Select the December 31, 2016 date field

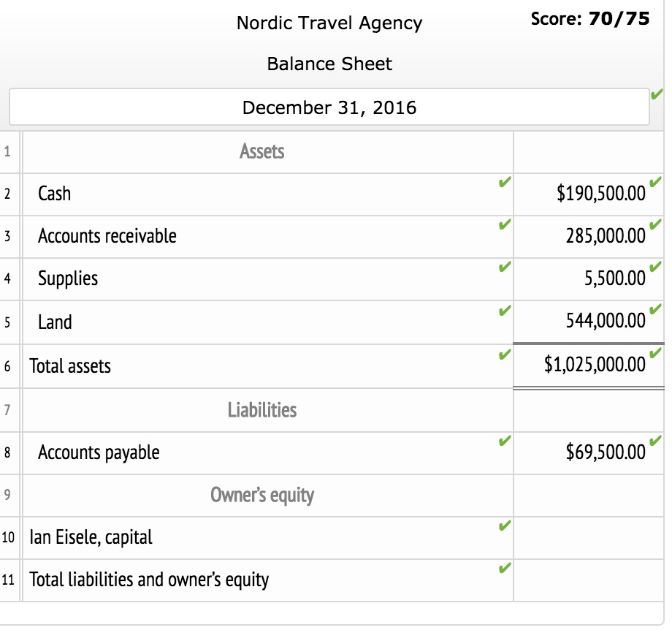[x=329, y=107]
